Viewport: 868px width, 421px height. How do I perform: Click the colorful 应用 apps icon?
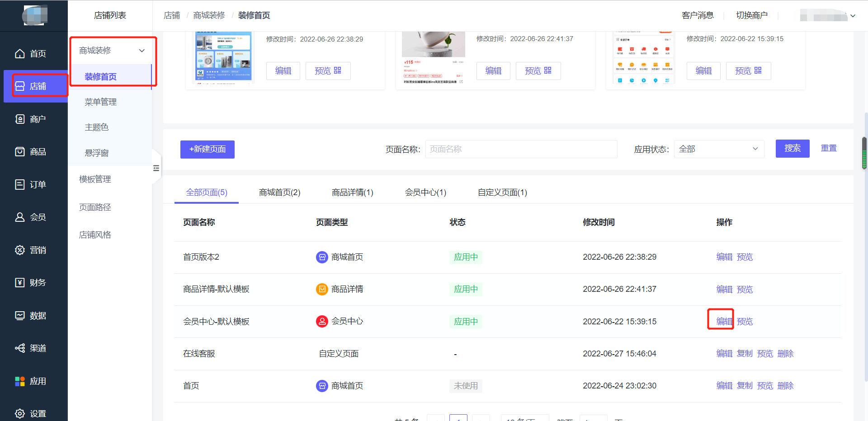coord(20,381)
